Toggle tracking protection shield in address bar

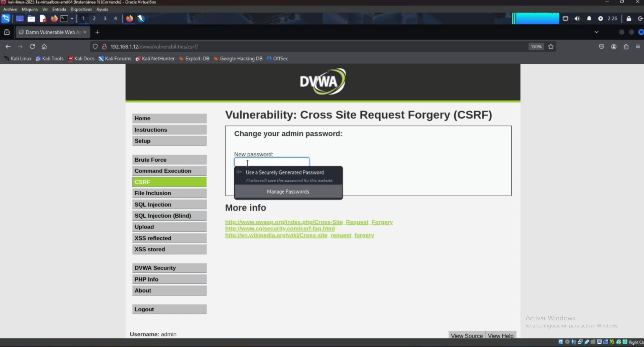pyautogui.click(x=95, y=46)
